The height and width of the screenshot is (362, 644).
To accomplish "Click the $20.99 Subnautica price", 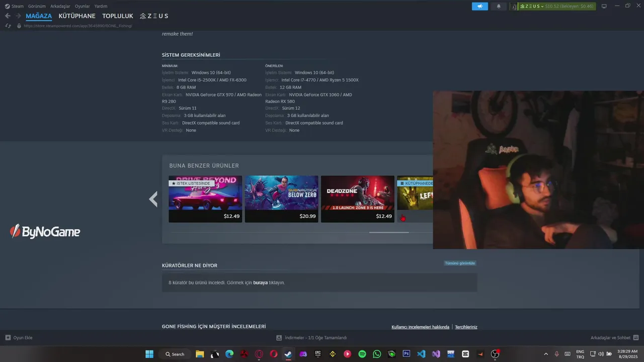I will tap(307, 216).
